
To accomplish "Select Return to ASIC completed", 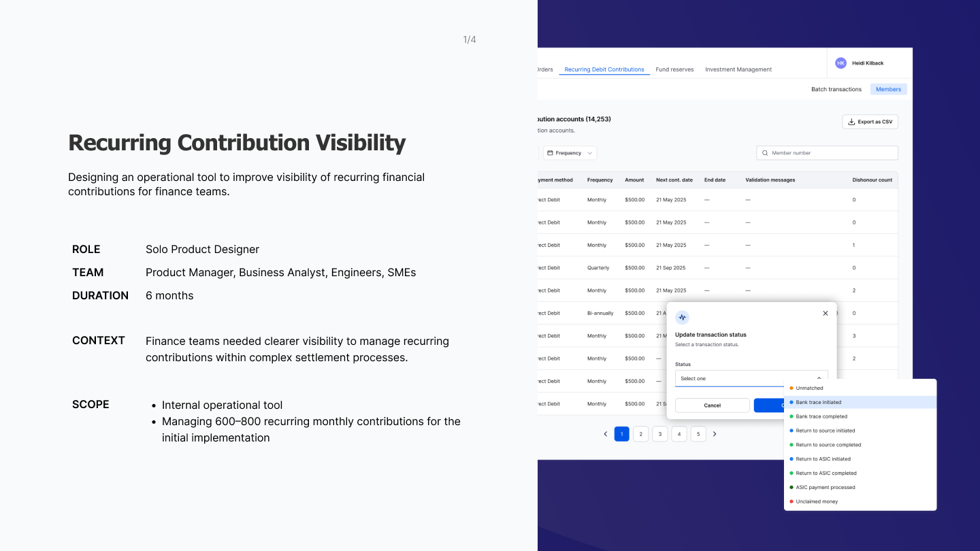I will [x=860, y=473].
